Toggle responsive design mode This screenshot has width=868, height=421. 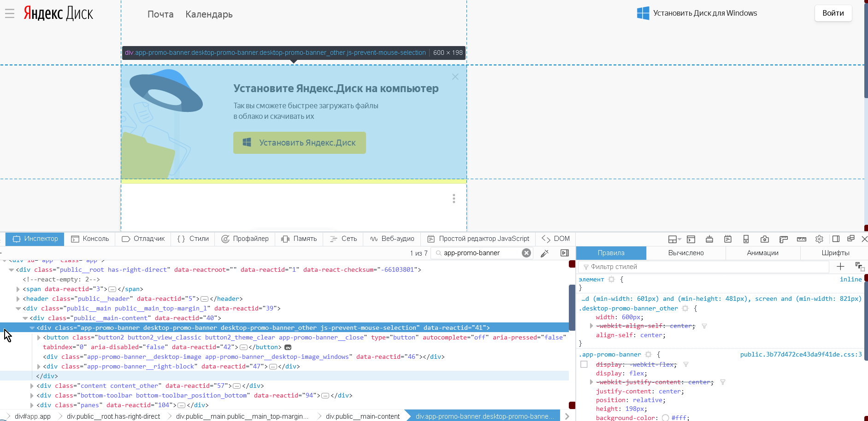746,239
